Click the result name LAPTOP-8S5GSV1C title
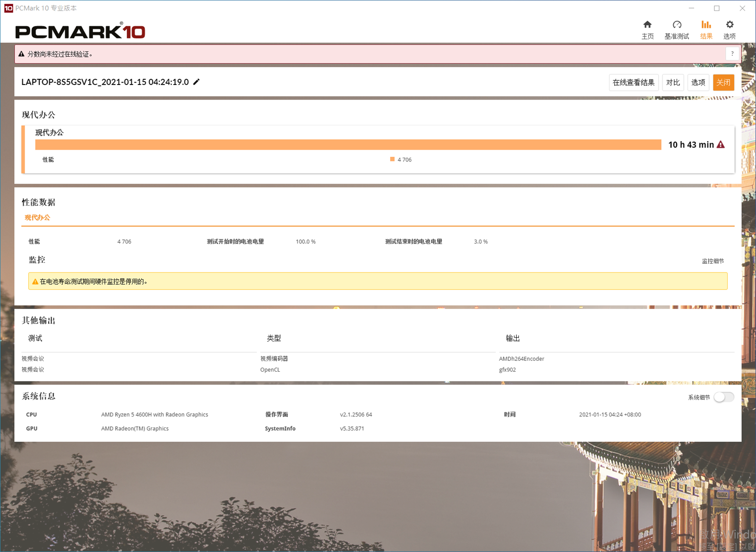 105,82
